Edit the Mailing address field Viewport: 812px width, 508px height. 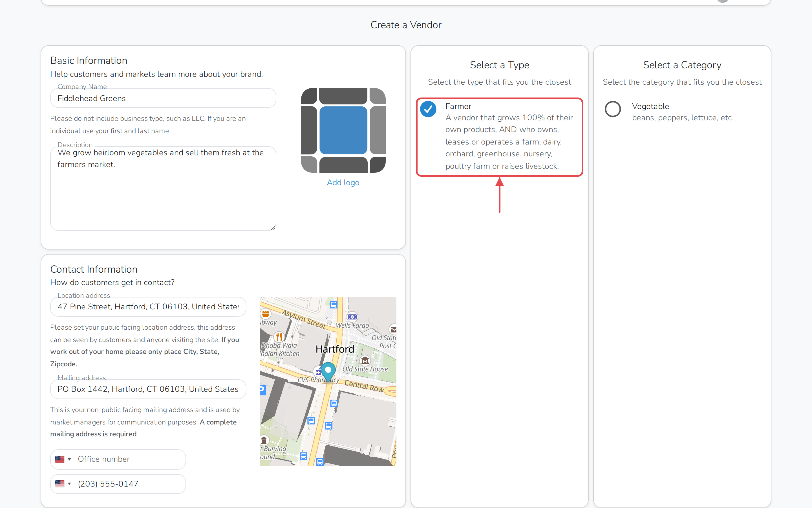tap(148, 389)
